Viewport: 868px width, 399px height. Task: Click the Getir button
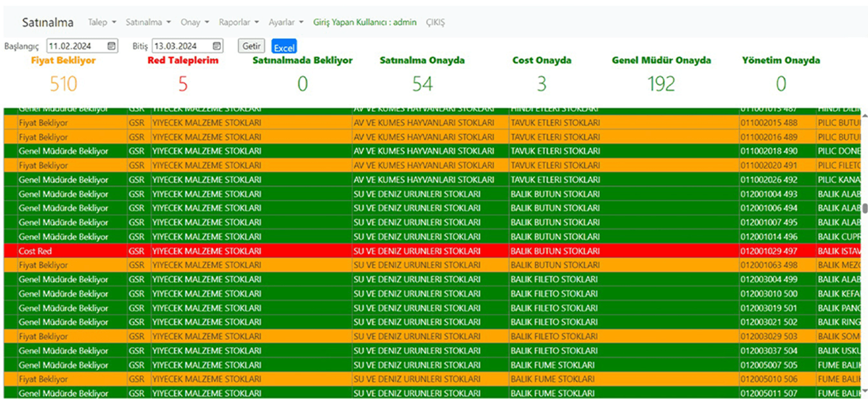(x=251, y=46)
